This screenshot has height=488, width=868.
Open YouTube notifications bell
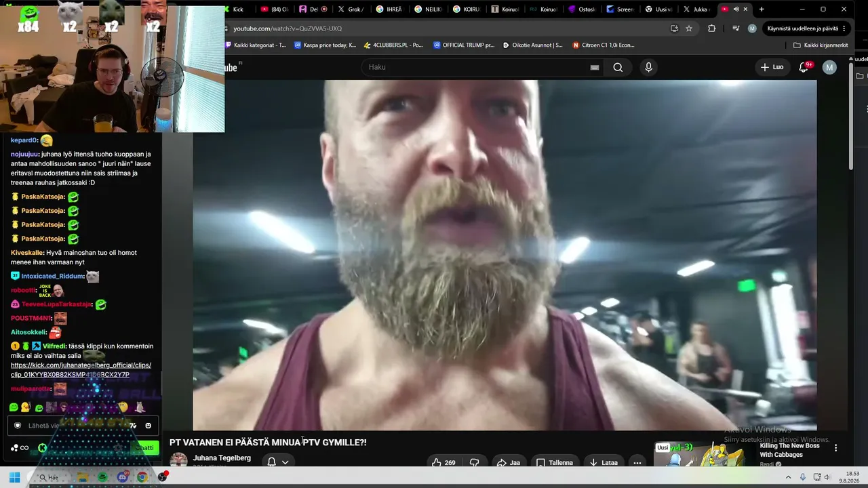click(x=804, y=67)
